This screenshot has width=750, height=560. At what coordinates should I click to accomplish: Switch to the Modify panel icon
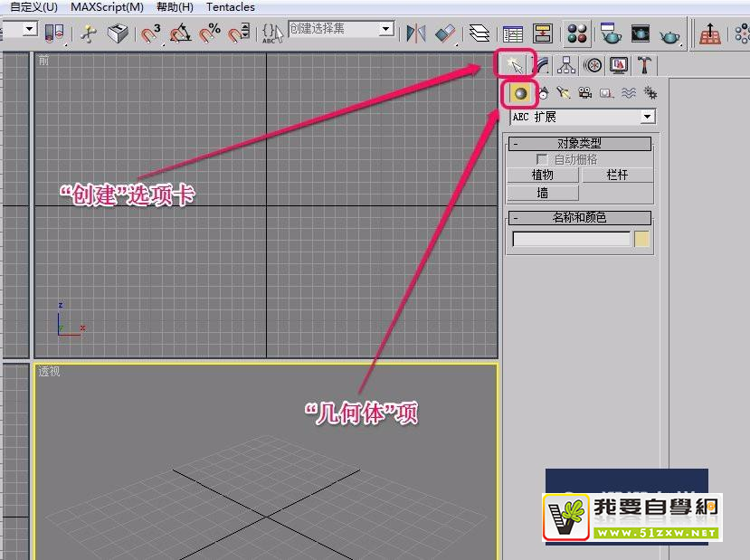coord(541,65)
